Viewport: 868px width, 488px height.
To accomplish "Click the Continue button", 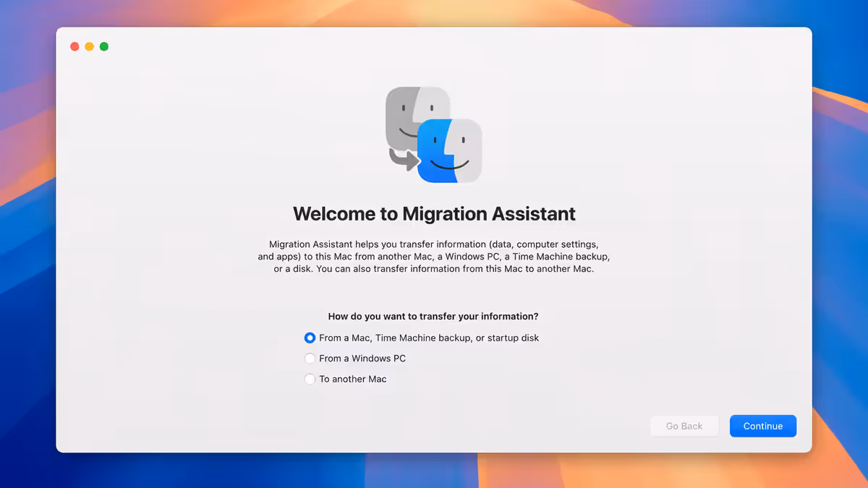I will tap(763, 426).
